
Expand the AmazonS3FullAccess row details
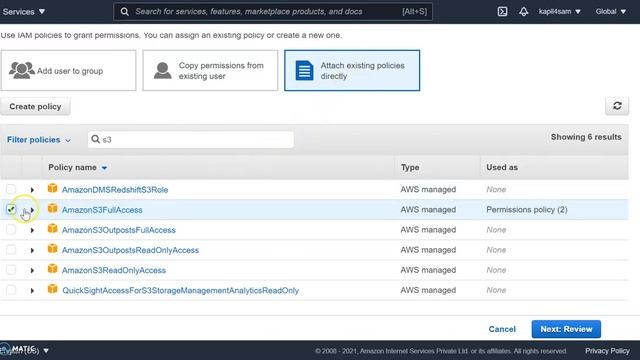pyautogui.click(x=32, y=210)
